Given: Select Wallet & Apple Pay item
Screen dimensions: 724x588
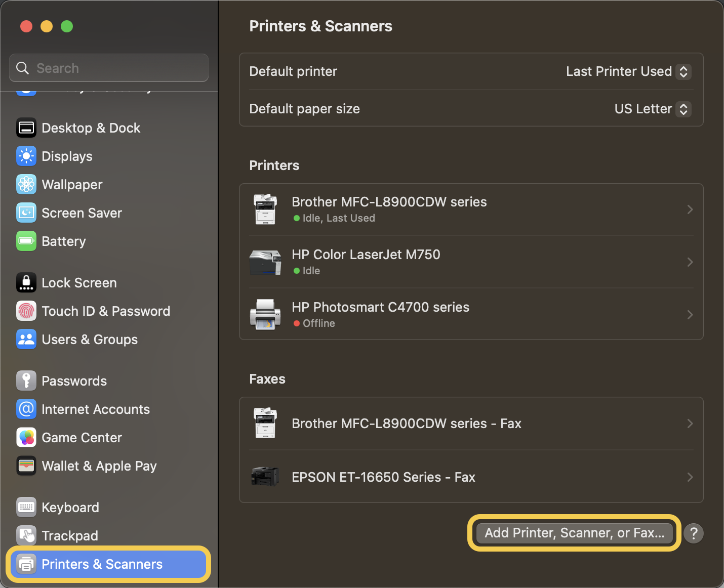Looking at the screenshot, I should coord(109,466).
